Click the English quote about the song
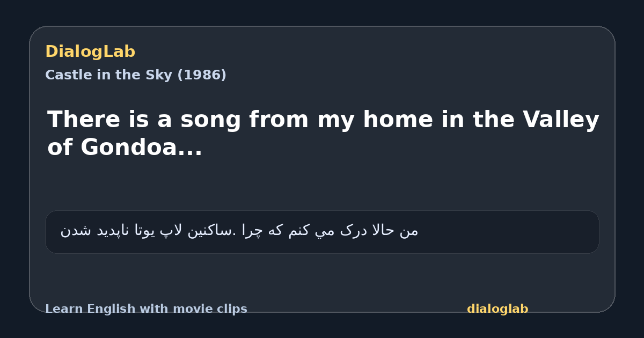 (x=323, y=133)
